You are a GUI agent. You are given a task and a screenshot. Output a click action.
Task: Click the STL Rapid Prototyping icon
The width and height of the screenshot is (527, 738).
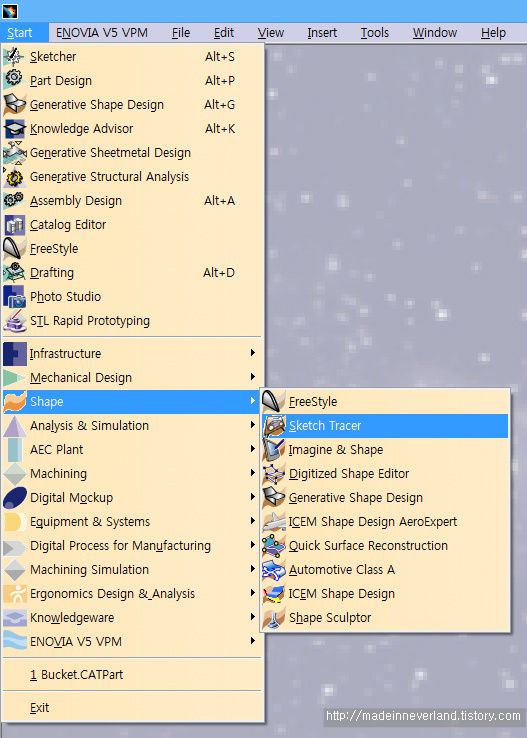click(x=14, y=321)
